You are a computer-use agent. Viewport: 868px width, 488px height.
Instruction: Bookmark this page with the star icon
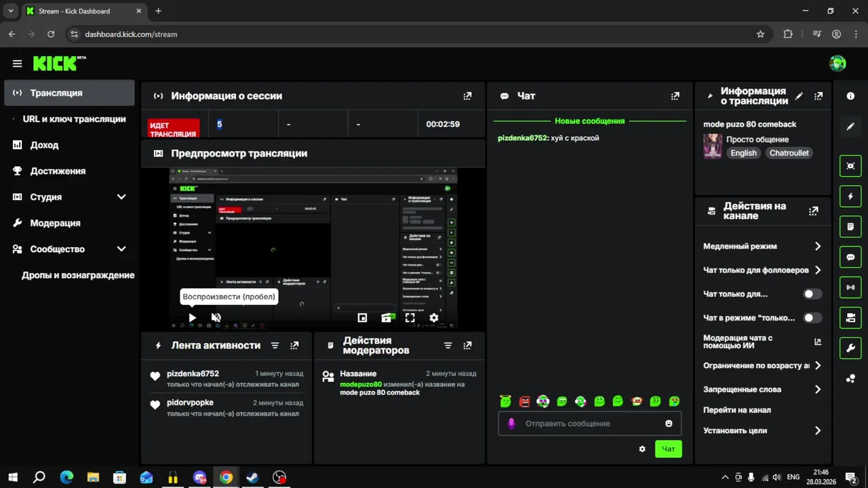[760, 34]
